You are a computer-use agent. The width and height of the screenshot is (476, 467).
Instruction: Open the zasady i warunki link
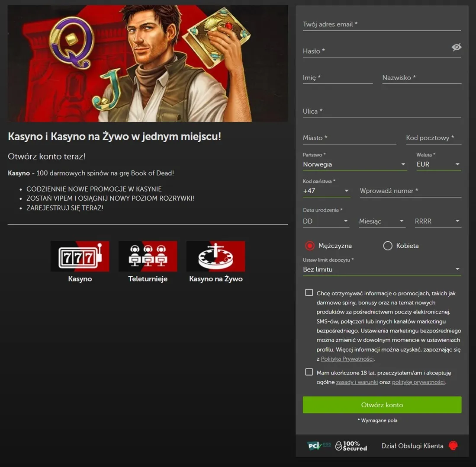click(x=357, y=382)
